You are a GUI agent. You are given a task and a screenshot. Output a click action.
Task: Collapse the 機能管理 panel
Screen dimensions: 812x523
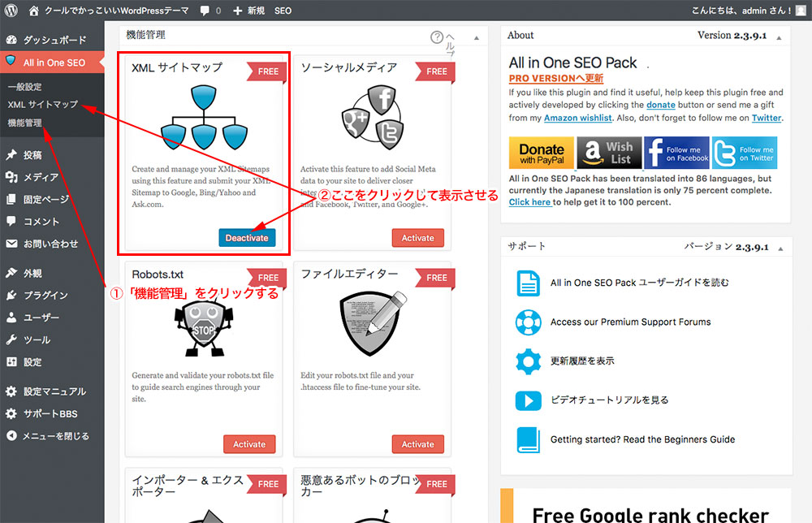click(x=477, y=38)
